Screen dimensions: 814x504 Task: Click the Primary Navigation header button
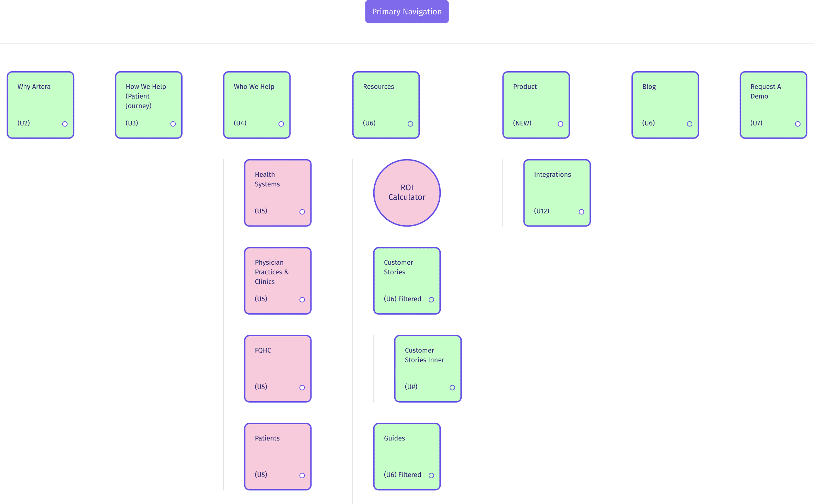[x=407, y=12]
